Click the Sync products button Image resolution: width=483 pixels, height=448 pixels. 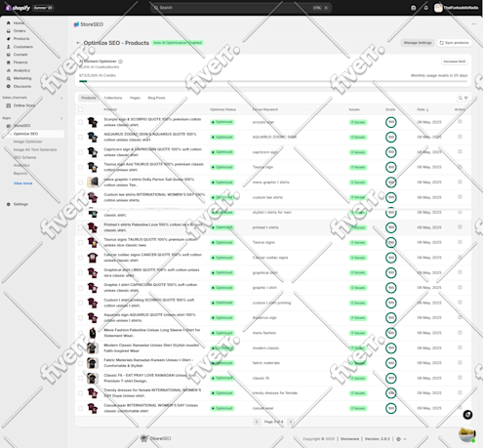tap(454, 43)
